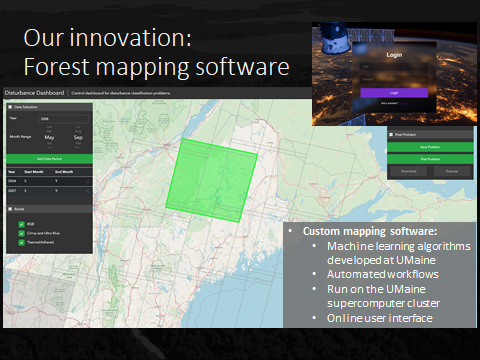Disable the Thermal/Infrared band checkbox
The image size is (480, 360).
coord(22,242)
